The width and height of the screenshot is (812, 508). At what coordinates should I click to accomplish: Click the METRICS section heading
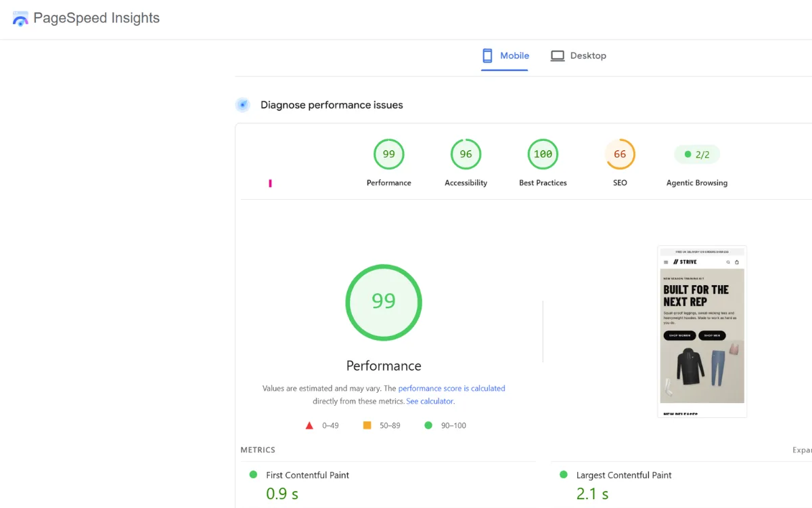coord(258,450)
